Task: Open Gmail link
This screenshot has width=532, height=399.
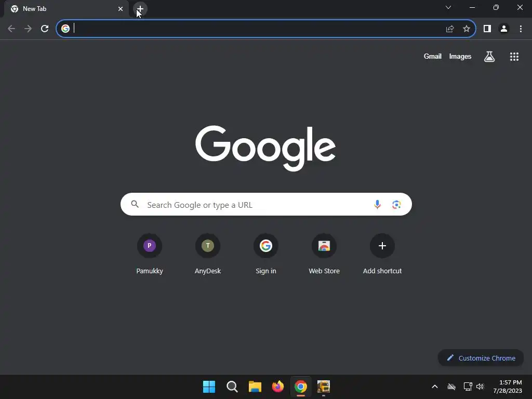Action: click(x=433, y=56)
